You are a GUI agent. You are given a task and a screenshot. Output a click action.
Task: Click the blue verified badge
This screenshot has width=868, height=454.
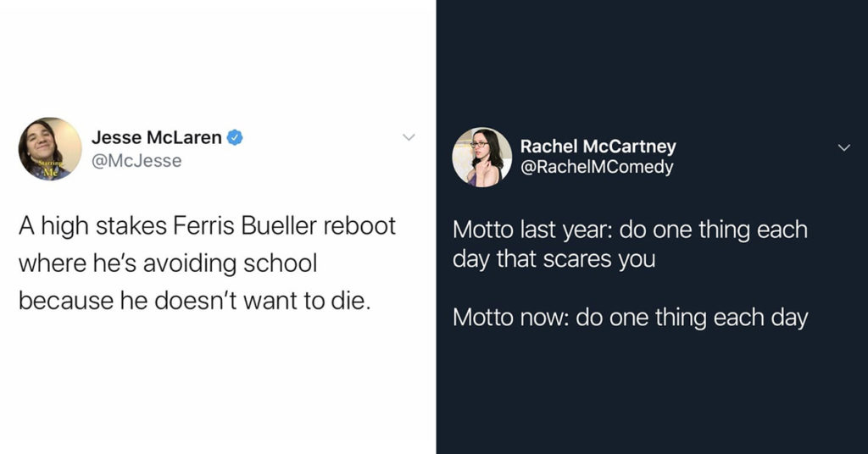coord(236,137)
